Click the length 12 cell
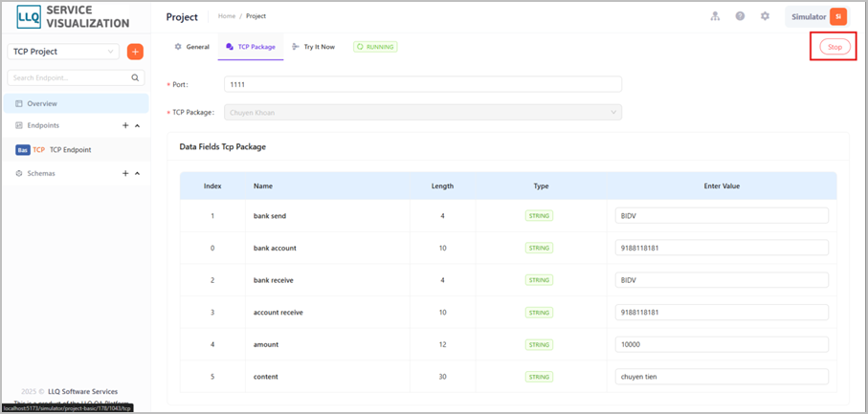Image resolution: width=868 pixels, height=414 pixels. tap(442, 344)
